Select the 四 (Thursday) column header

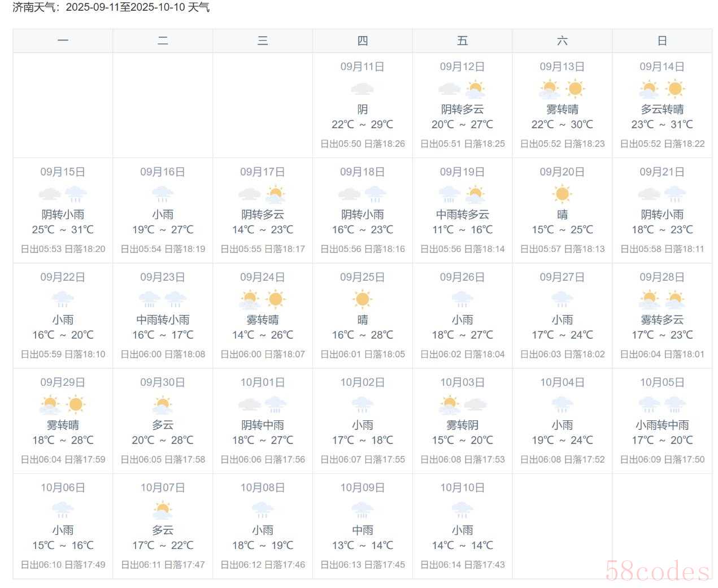362,41
